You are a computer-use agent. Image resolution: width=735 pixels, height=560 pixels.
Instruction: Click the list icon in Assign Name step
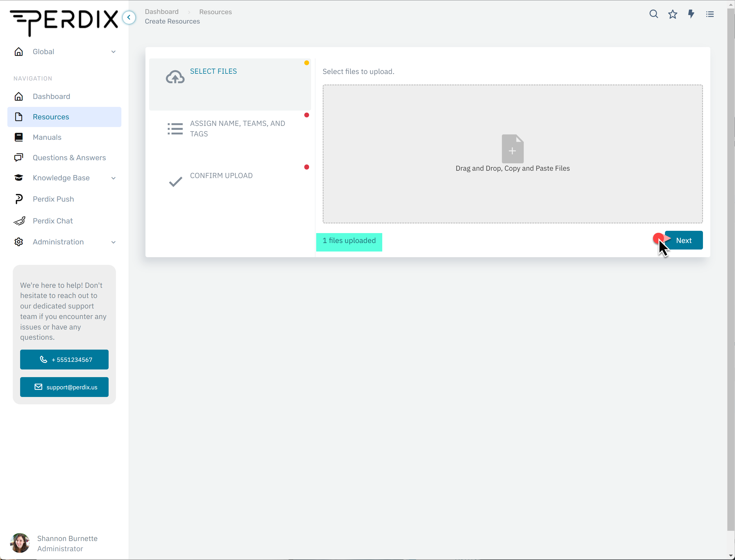(x=175, y=129)
